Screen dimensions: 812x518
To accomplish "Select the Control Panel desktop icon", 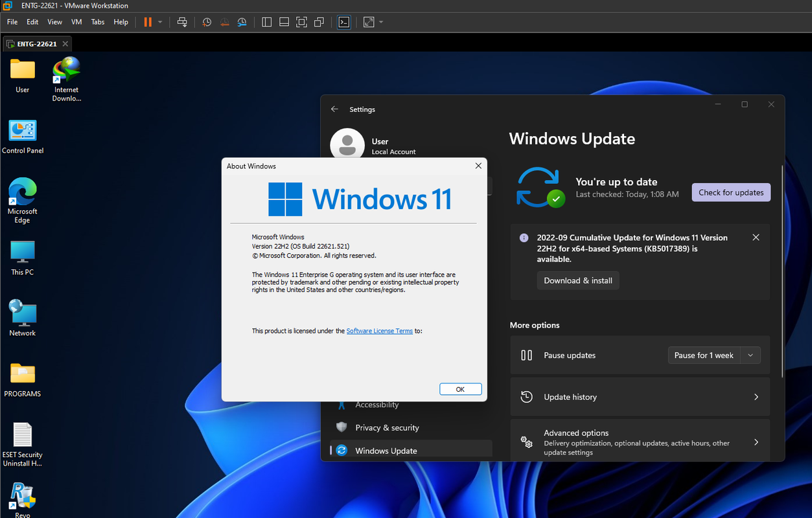I will coord(23,136).
